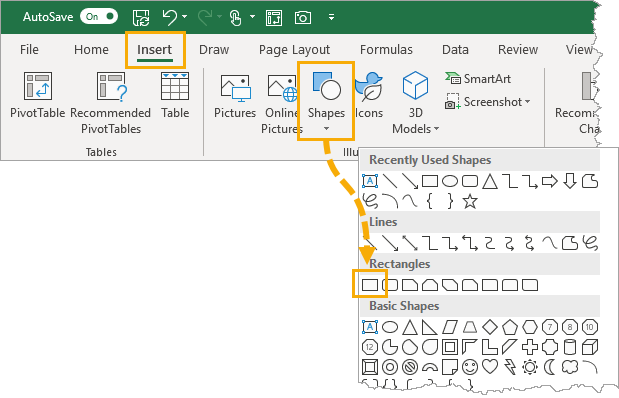Screen dimensions: 619x398
Task: Select the Insert tab
Action: pyautogui.click(x=154, y=50)
